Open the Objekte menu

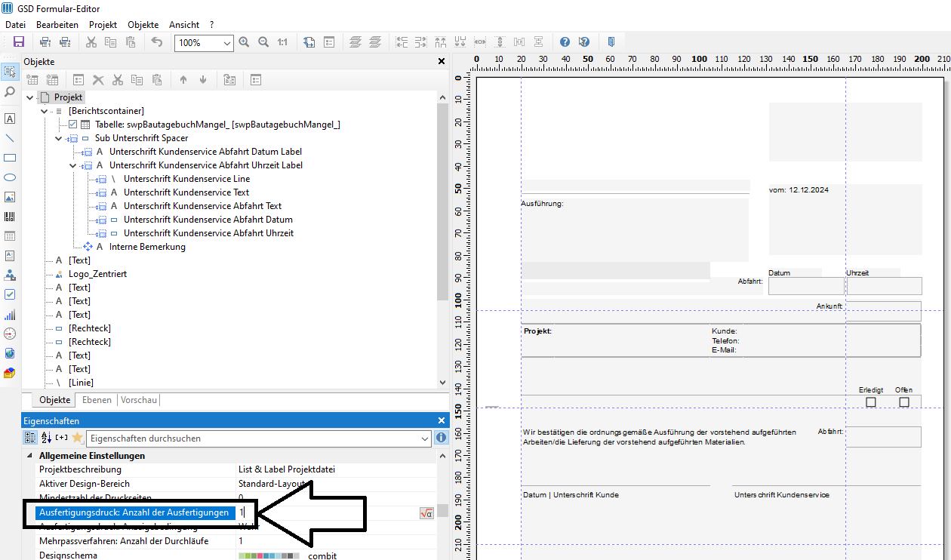click(143, 25)
